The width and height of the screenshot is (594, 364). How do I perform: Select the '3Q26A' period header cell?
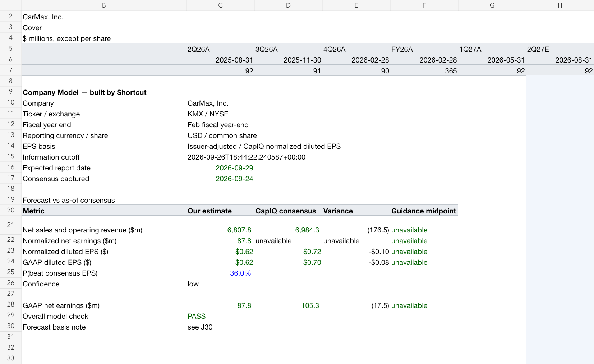tap(288, 49)
